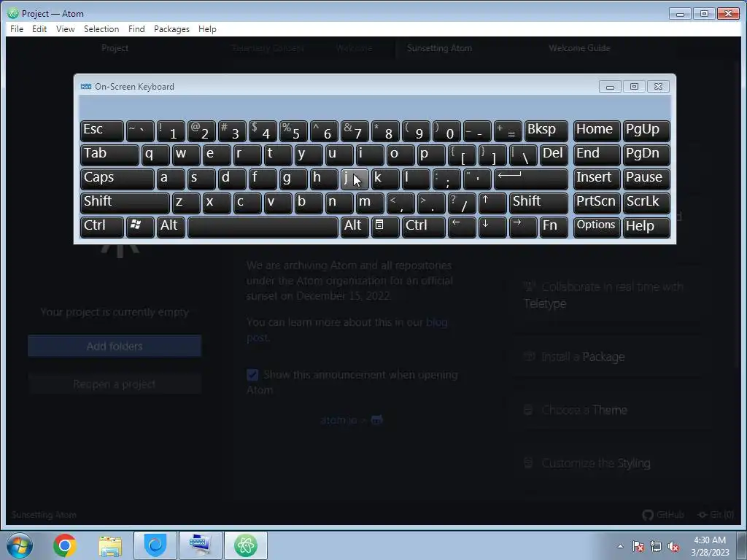
Task: Click the space bar key
Action: point(263,227)
